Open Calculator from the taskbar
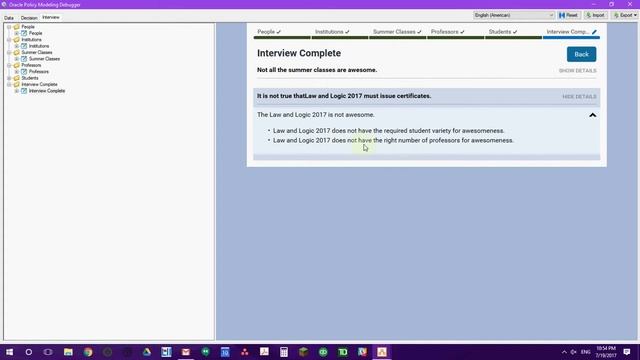Viewport: 640px width, 360px height. (284, 352)
